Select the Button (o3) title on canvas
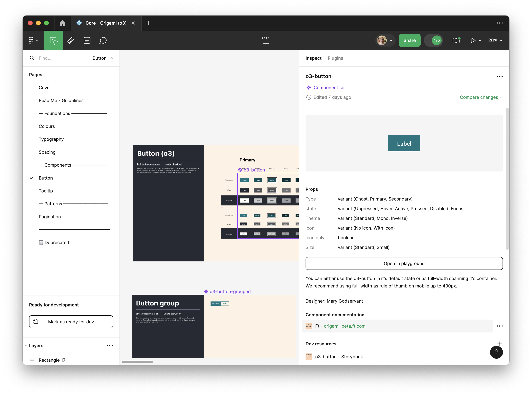Viewport: 532px width, 395px height. click(x=156, y=153)
